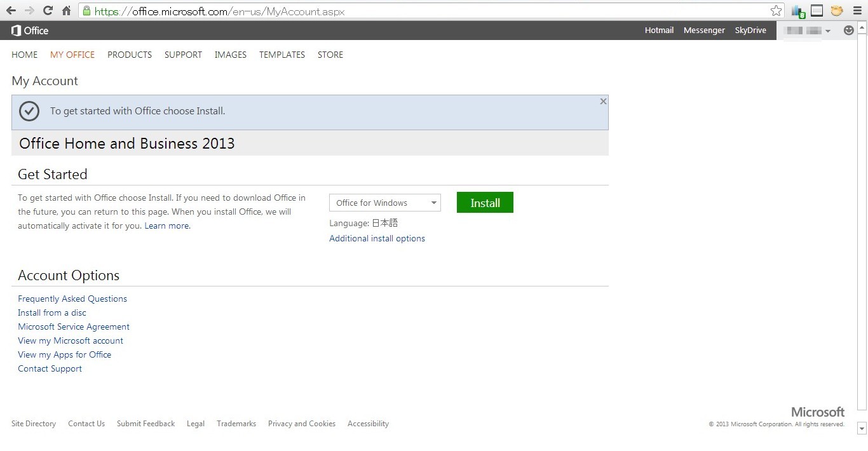
Task: Click the browser forward arrow
Action: pos(29,11)
